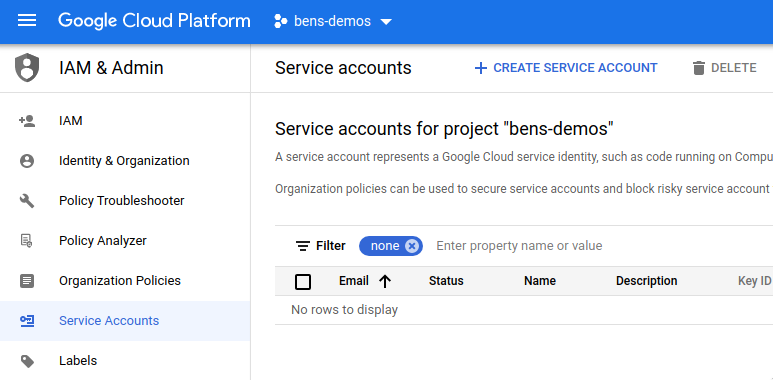The image size is (773, 380).
Task: Open Identity & Organization page
Action: [125, 161]
